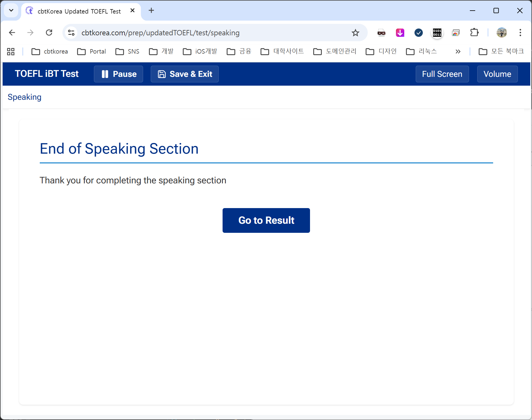Click the Pause button in test header
The image size is (532, 420).
tap(118, 74)
